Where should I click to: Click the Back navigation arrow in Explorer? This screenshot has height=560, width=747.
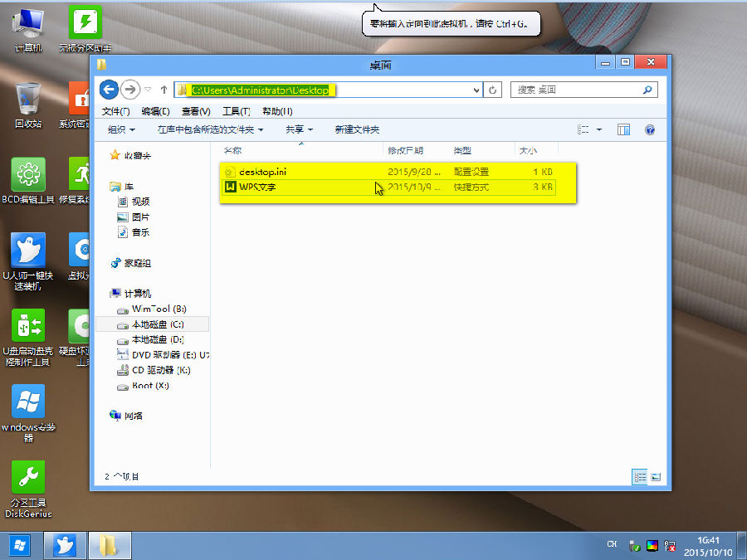[x=108, y=90]
